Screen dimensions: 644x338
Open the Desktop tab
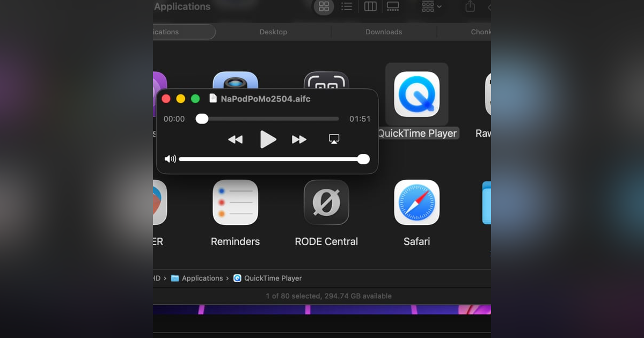click(x=273, y=32)
